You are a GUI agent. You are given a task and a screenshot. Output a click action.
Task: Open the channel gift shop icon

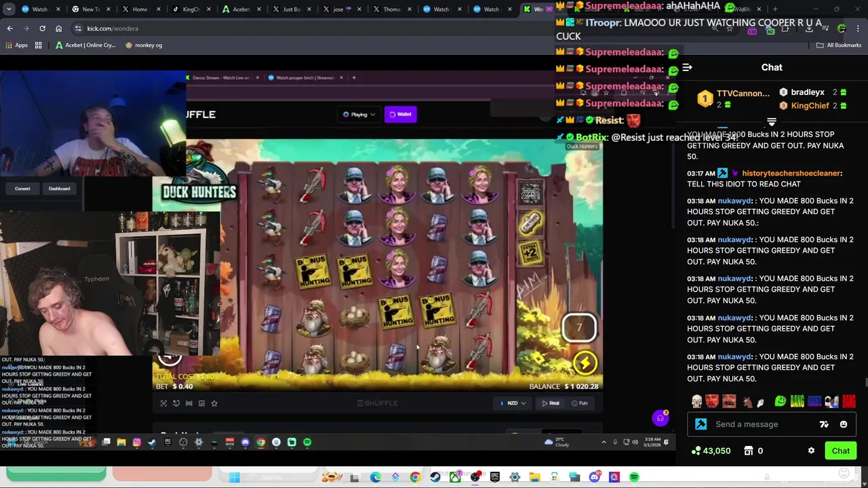click(749, 451)
